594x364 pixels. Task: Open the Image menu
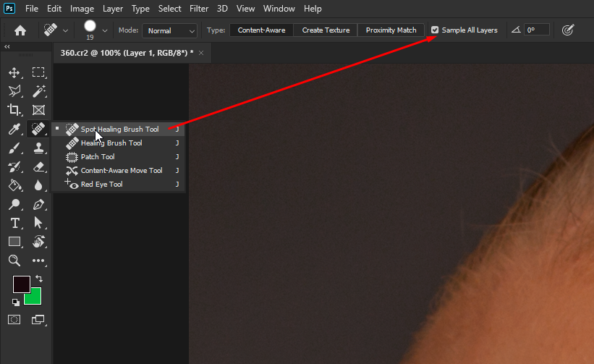[82, 9]
